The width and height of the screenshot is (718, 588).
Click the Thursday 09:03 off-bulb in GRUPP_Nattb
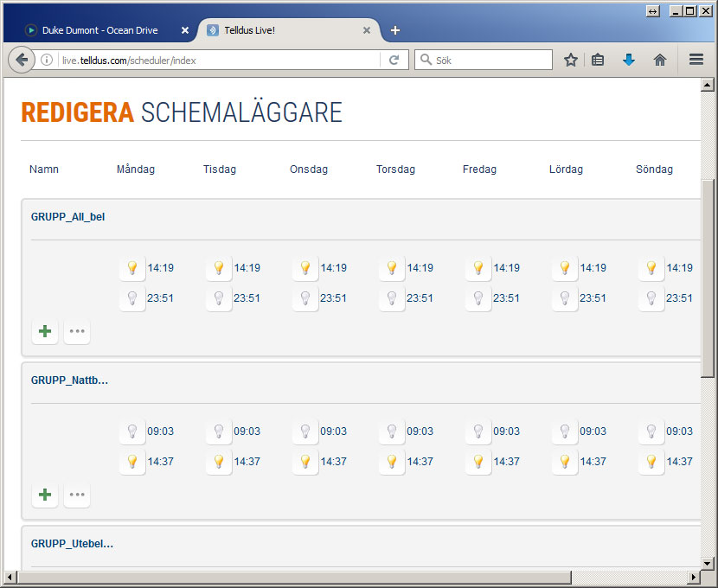click(x=392, y=431)
